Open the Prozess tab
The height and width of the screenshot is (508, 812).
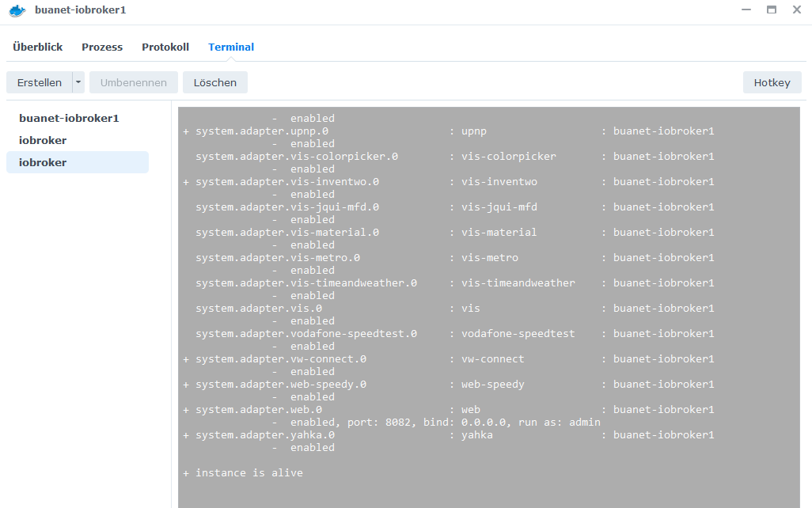[102, 47]
